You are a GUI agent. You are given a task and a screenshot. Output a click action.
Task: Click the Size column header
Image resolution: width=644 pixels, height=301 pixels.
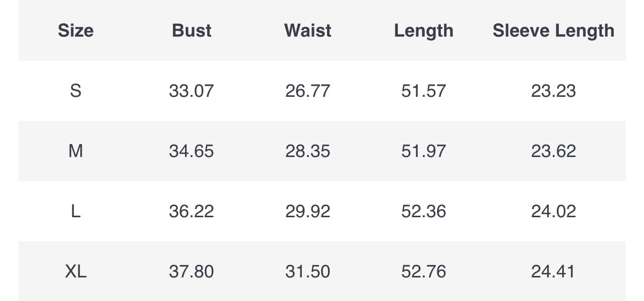pos(75,31)
